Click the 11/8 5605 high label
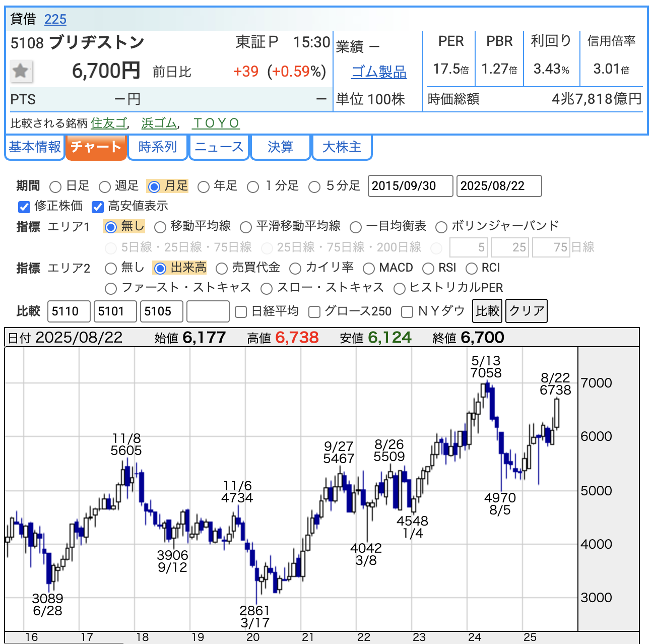The width and height of the screenshot is (653, 644). (x=126, y=444)
